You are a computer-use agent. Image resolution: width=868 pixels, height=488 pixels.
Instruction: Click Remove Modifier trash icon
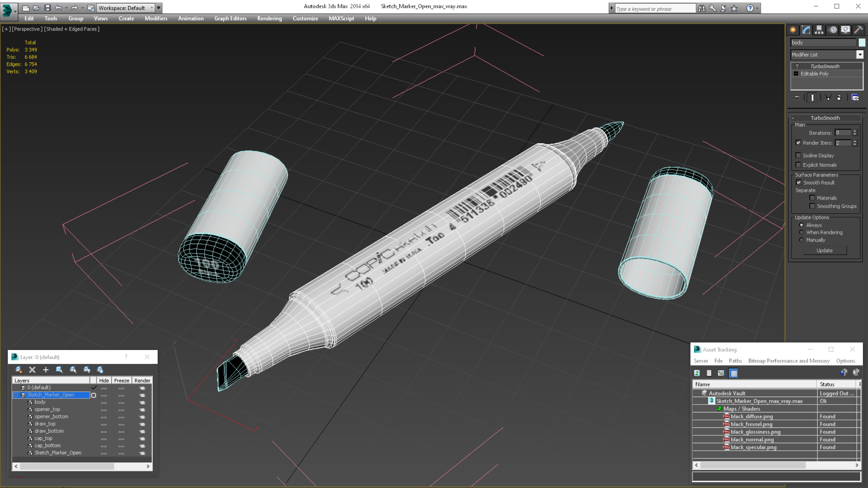click(839, 97)
